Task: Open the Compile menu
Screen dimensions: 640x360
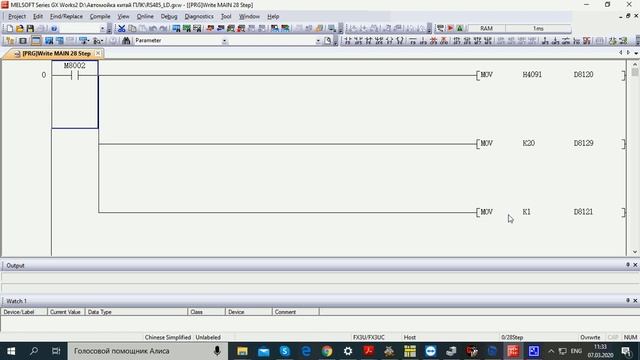Action: coord(100,16)
